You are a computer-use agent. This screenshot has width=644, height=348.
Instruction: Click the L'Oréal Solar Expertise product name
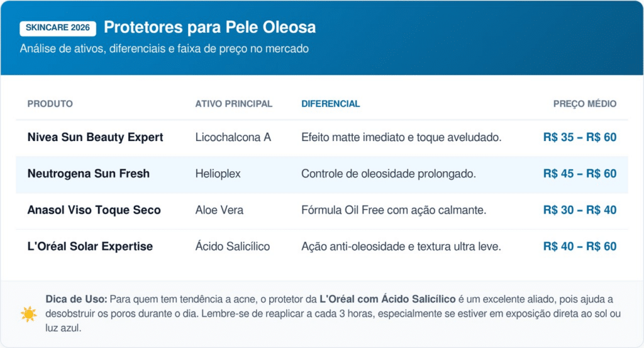pos(90,247)
